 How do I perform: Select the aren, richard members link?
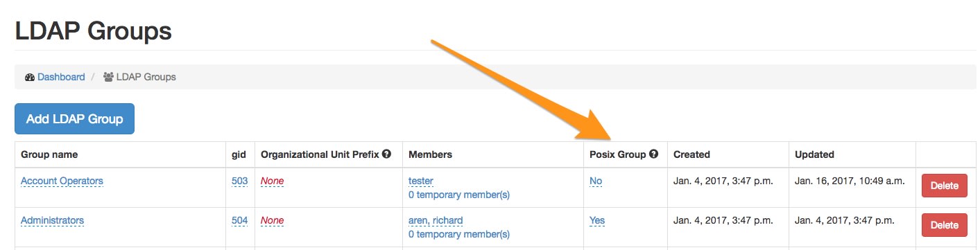tap(436, 220)
